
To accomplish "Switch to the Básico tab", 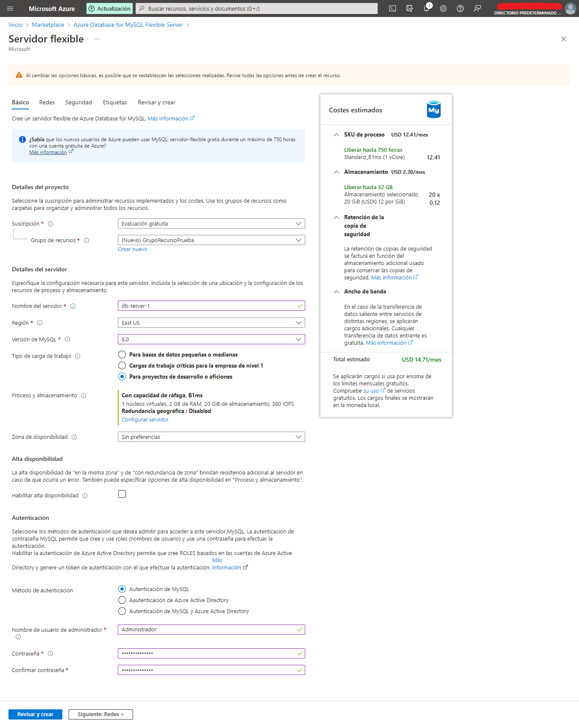I will pos(20,102).
